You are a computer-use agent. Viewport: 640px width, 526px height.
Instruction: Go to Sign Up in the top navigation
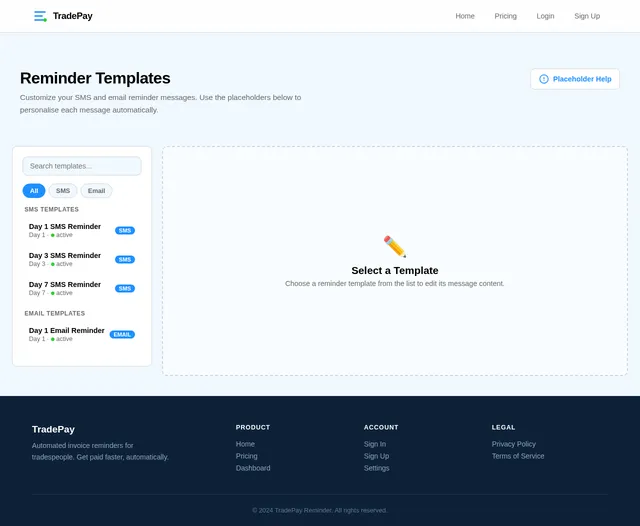tap(587, 16)
